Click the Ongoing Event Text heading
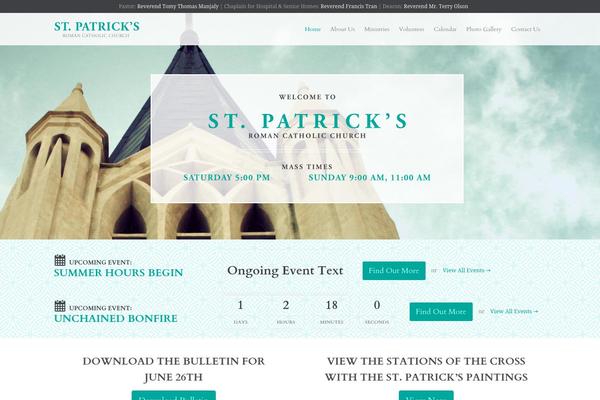 point(285,271)
